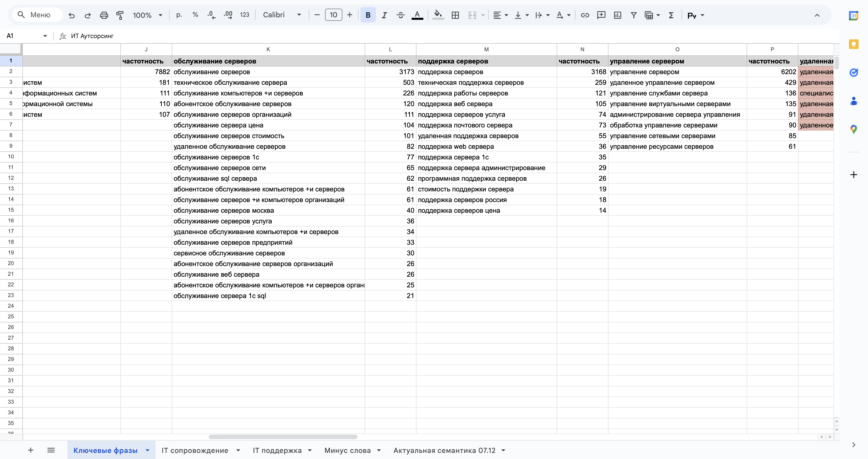Viewport: 868px width, 459px height.
Task: Open Google Keep in side panel
Action: [x=853, y=44]
